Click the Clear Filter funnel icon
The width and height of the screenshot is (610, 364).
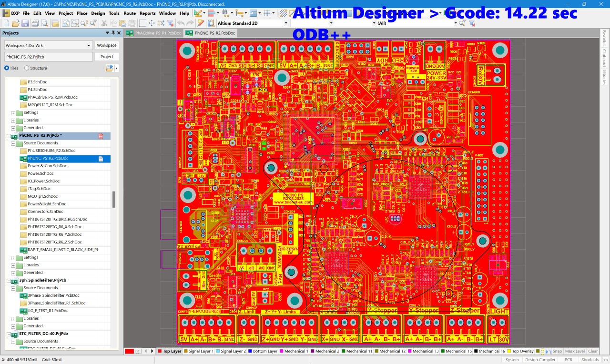pos(170,23)
